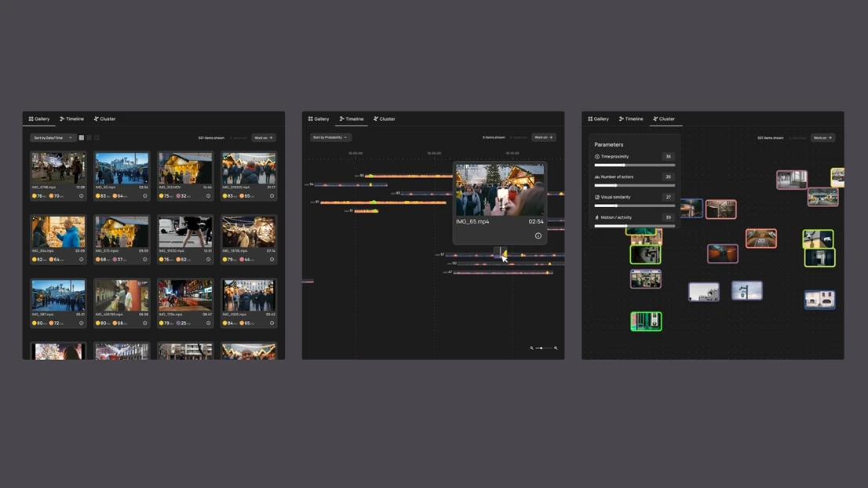Click the Visual similarity value field
The width and height of the screenshot is (868, 488).
click(668, 198)
